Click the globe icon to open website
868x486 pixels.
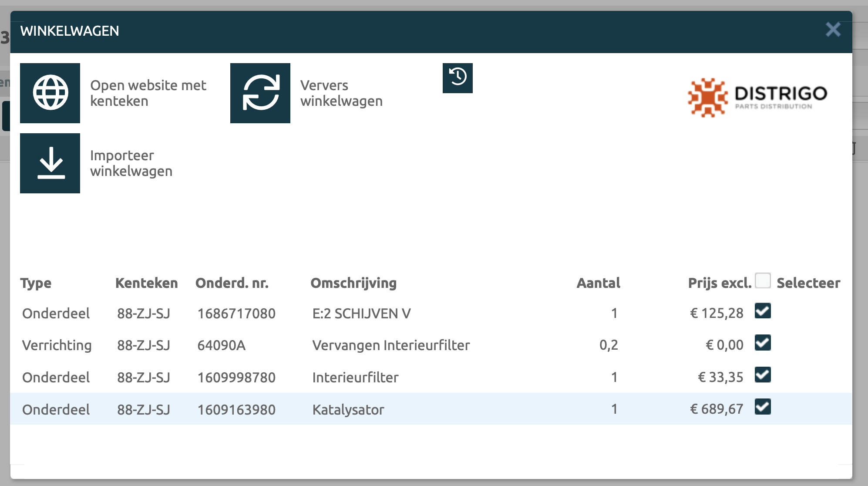(x=50, y=93)
